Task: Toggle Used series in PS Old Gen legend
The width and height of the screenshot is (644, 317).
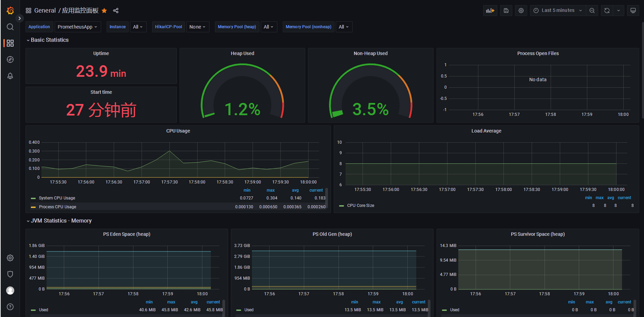Action: [x=249, y=310]
